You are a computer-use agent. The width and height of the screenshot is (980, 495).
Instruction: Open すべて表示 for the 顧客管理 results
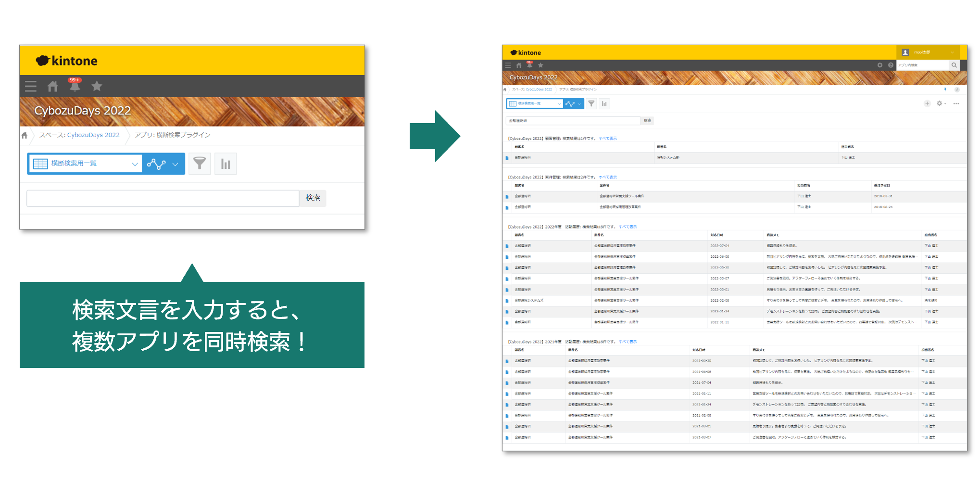(x=608, y=138)
